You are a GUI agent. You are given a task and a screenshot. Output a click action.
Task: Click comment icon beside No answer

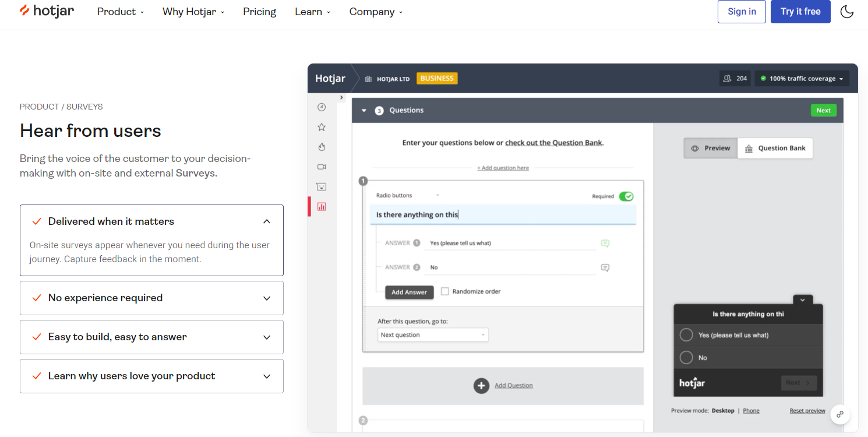[605, 268]
